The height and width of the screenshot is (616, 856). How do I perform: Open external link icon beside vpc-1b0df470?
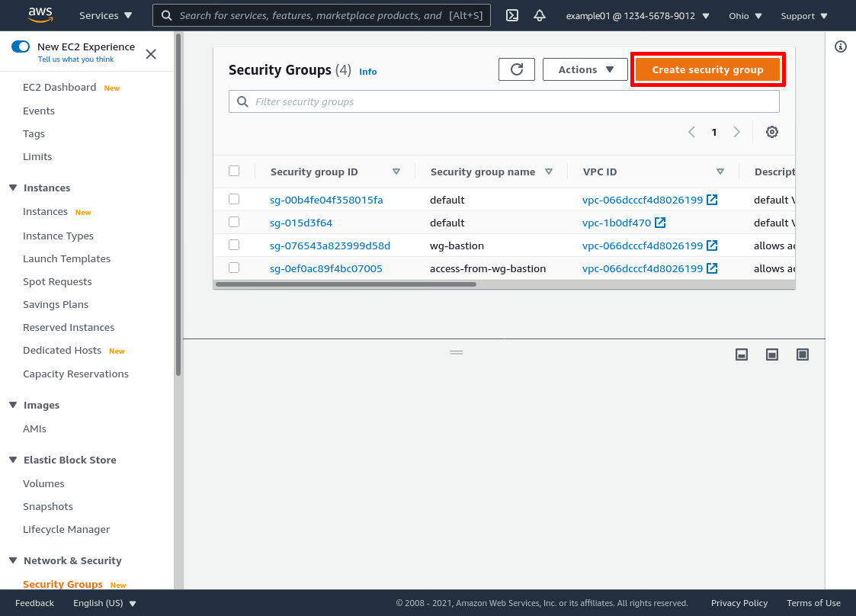tap(660, 223)
